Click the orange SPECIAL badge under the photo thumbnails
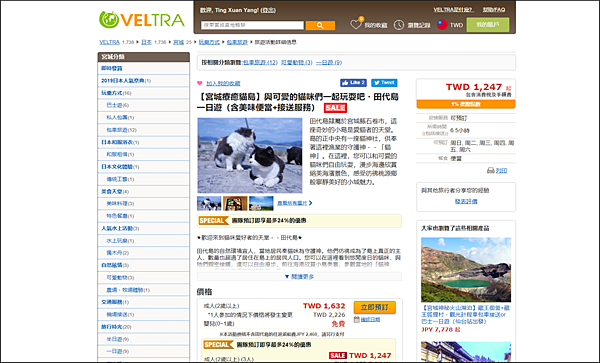 tap(213, 221)
